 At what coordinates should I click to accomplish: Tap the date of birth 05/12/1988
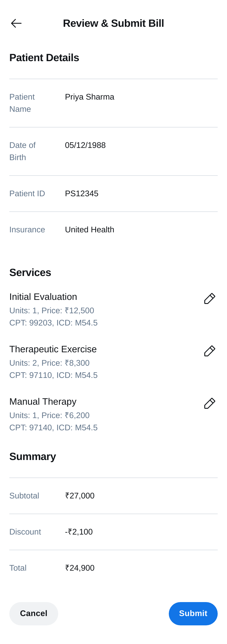(85, 145)
